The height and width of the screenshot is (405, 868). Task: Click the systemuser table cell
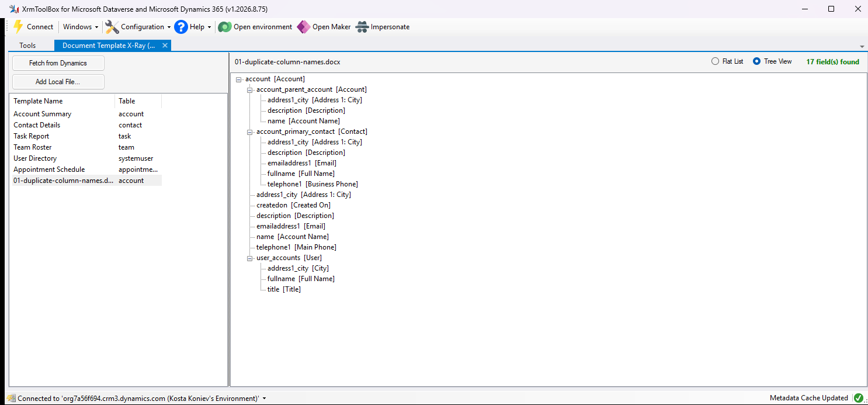136,158
